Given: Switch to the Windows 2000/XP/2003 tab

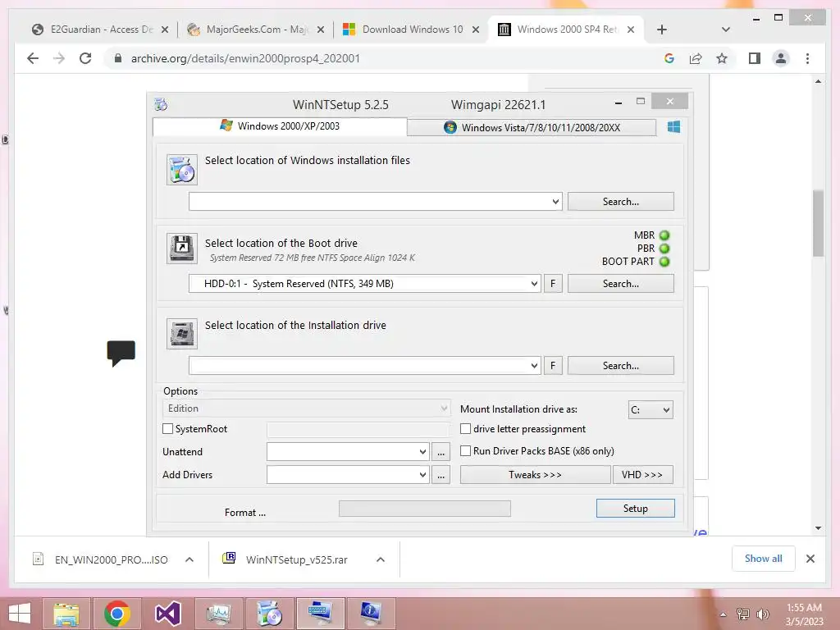Looking at the screenshot, I should 280,126.
